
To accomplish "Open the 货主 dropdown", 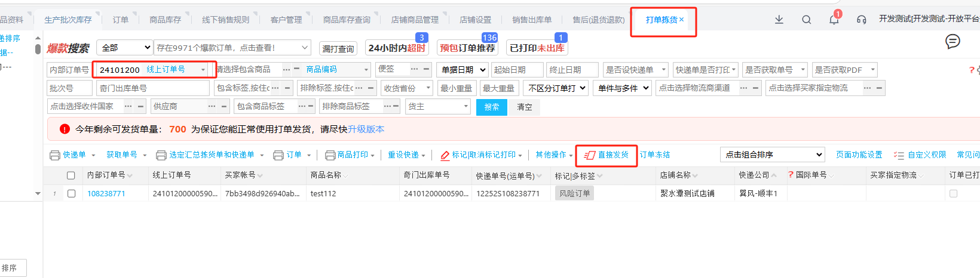I will [438, 107].
